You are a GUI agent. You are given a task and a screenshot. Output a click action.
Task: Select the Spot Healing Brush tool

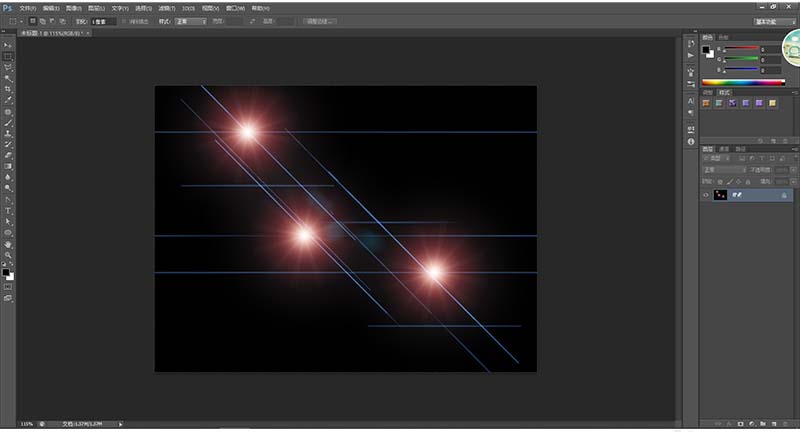(x=8, y=112)
